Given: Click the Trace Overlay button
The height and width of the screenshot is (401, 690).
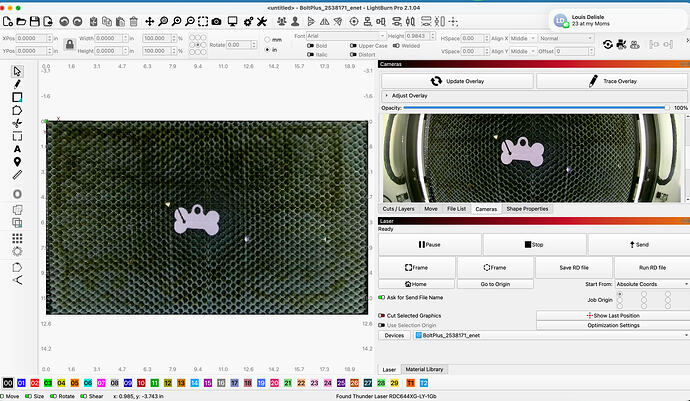Looking at the screenshot, I should coord(612,81).
